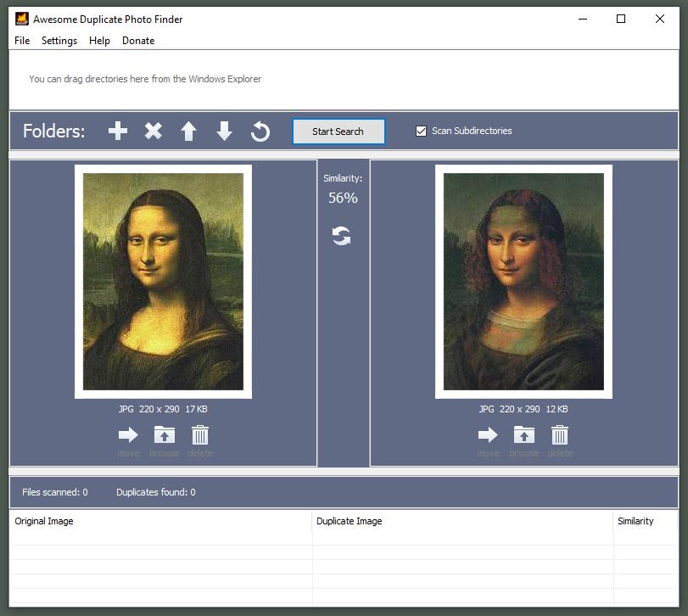Click the 'Files scanned: 0' status text

(55, 492)
